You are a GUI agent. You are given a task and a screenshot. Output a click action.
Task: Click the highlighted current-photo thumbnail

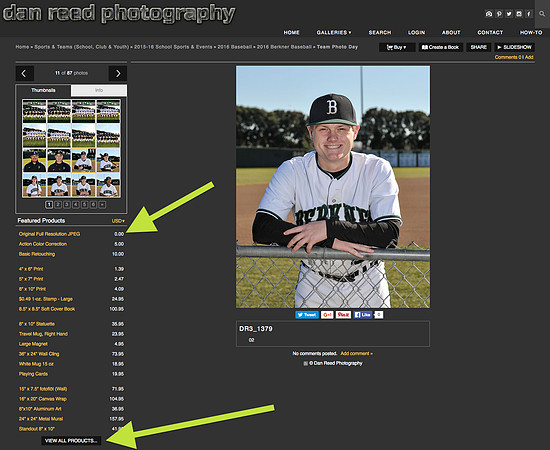[83, 160]
